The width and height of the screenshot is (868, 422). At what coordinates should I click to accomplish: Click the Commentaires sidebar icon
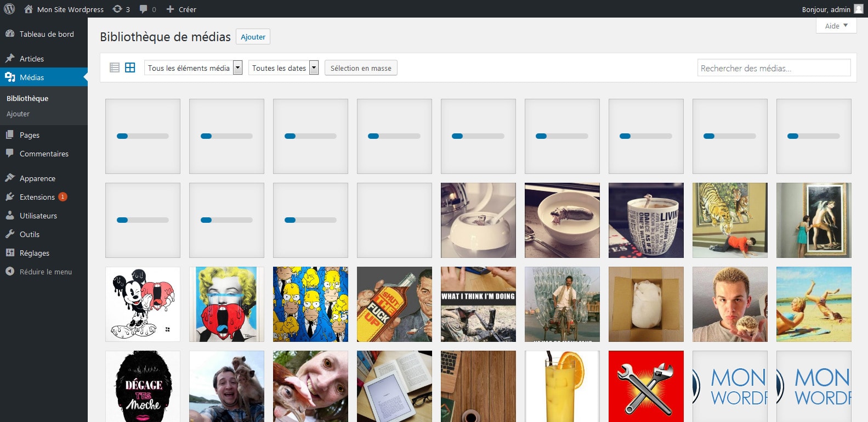pyautogui.click(x=10, y=153)
